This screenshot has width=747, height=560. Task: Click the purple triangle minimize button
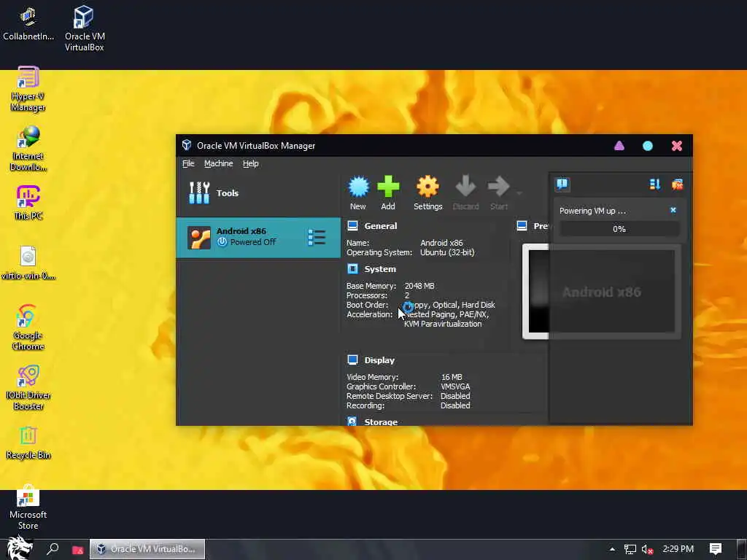(x=619, y=146)
